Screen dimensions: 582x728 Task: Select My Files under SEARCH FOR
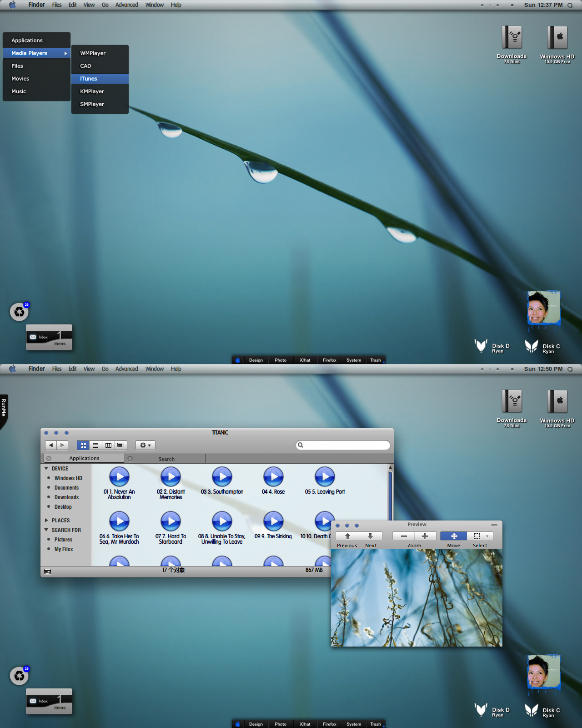coord(64,549)
